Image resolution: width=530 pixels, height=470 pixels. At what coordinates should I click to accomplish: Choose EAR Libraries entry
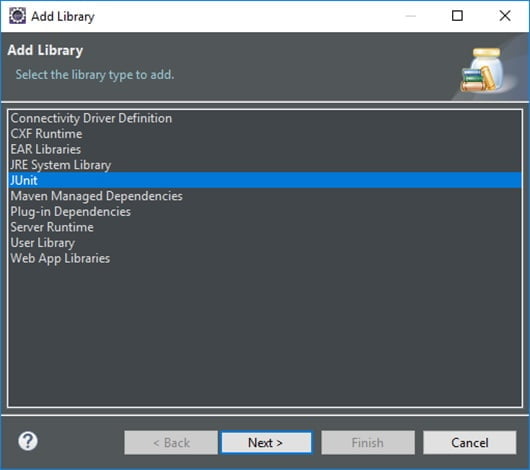click(x=265, y=149)
